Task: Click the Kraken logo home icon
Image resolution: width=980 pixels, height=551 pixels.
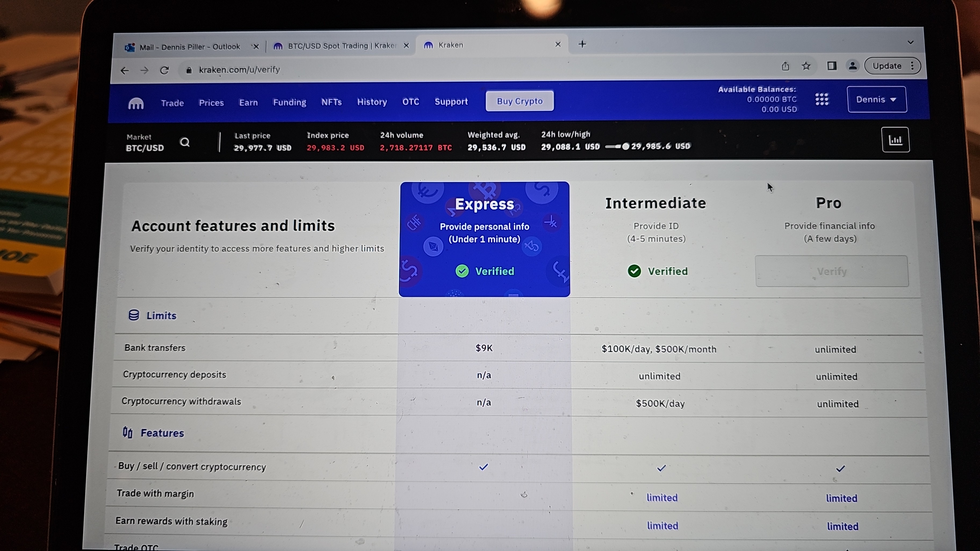Action: click(136, 103)
